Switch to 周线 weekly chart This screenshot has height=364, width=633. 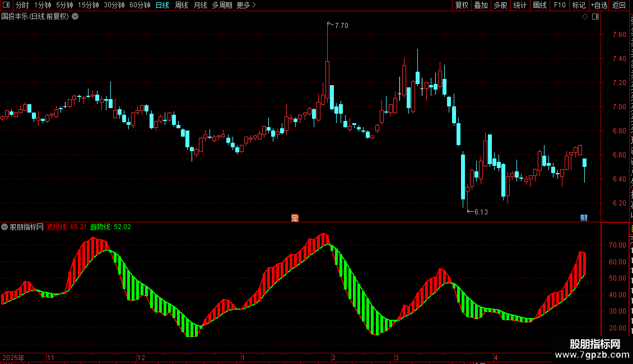pyautogui.click(x=181, y=5)
